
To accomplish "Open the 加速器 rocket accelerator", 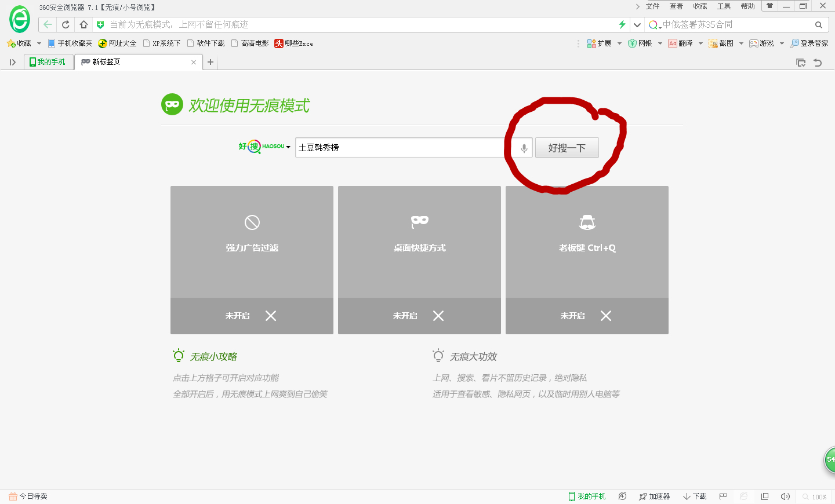I will click(655, 496).
